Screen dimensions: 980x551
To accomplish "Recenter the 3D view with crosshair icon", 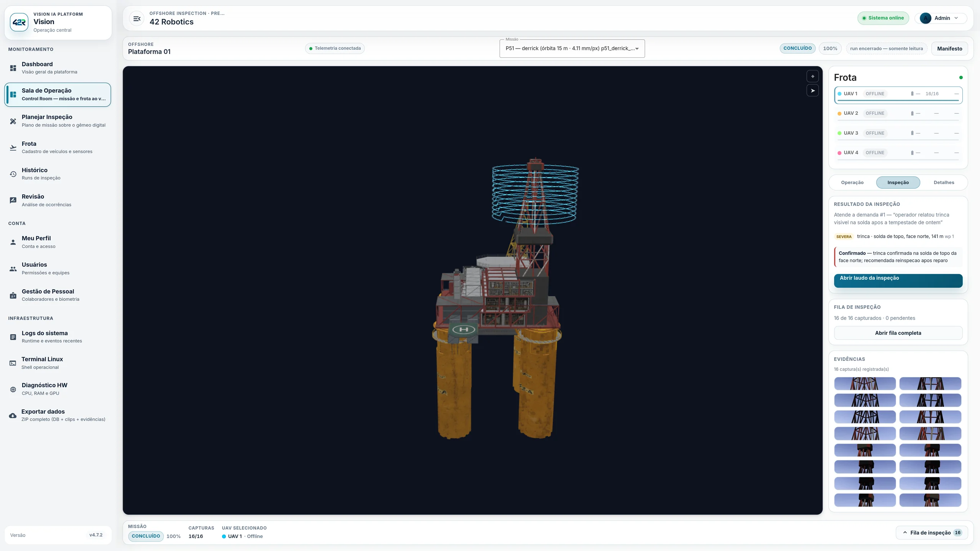I will click(812, 76).
